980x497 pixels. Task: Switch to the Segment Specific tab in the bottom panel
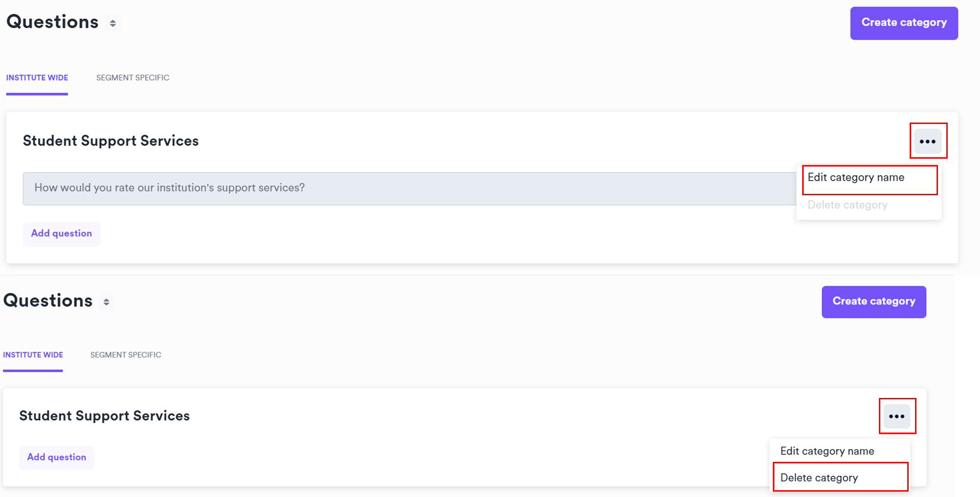pos(126,355)
